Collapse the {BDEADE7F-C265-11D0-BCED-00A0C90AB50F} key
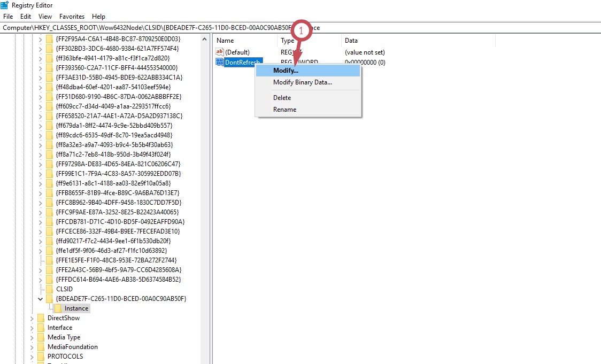The image size is (601, 364). (x=41, y=299)
